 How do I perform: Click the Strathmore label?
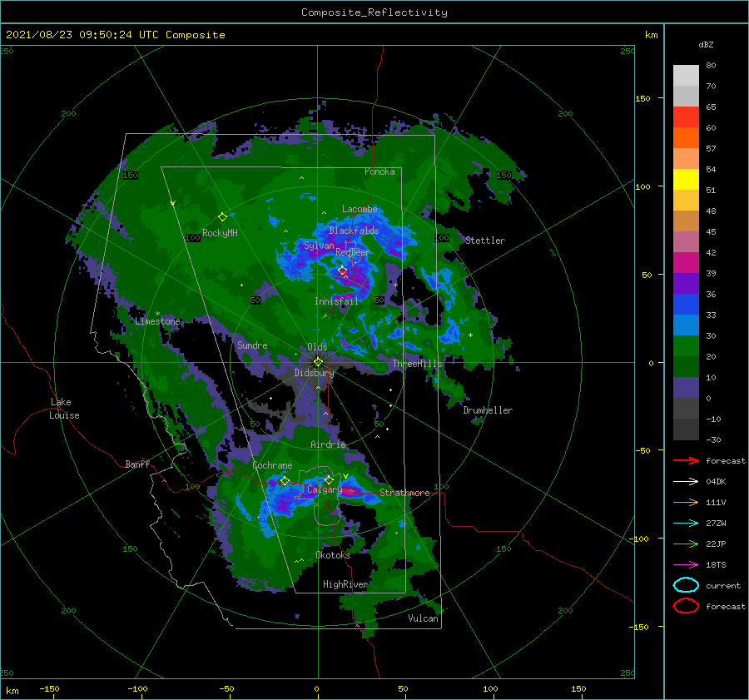point(404,493)
